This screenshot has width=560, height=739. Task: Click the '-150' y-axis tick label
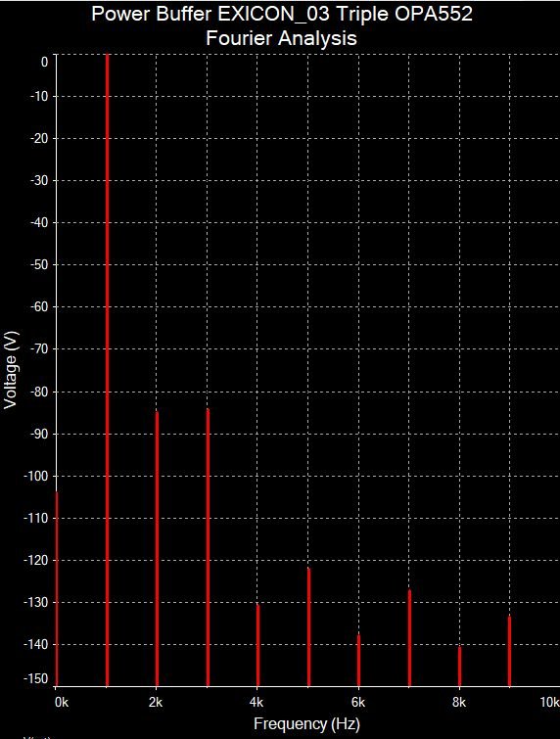point(36,678)
